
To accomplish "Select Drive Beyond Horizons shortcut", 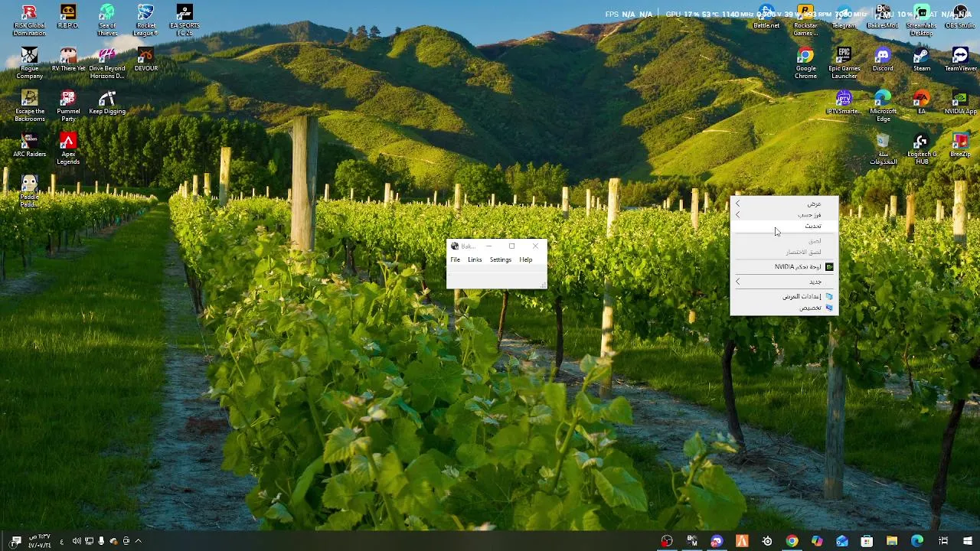I will point(107,64).
